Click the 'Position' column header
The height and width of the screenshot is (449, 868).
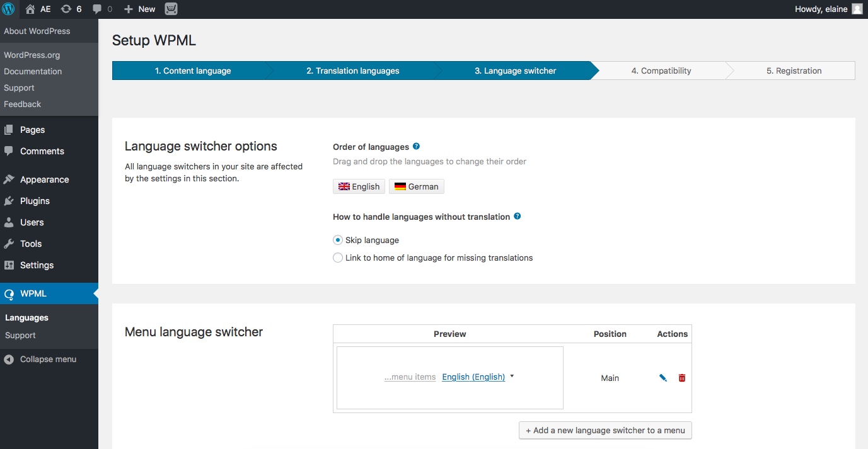click(610, 334)
